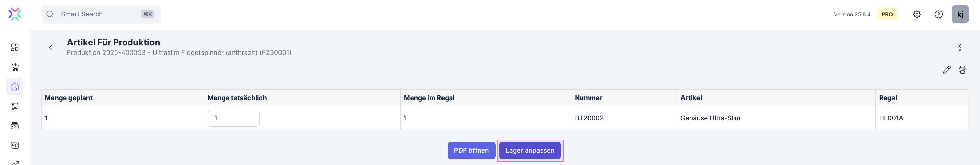Open settings via the gear icon
This screenshot has height=165, width=980.
coord(917,14)
